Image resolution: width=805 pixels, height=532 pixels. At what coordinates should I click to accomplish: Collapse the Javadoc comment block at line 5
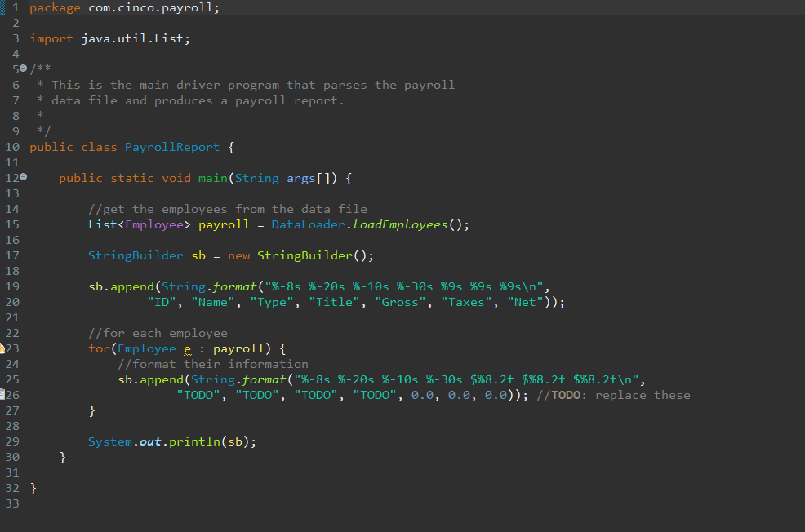[x=24, y=69]
